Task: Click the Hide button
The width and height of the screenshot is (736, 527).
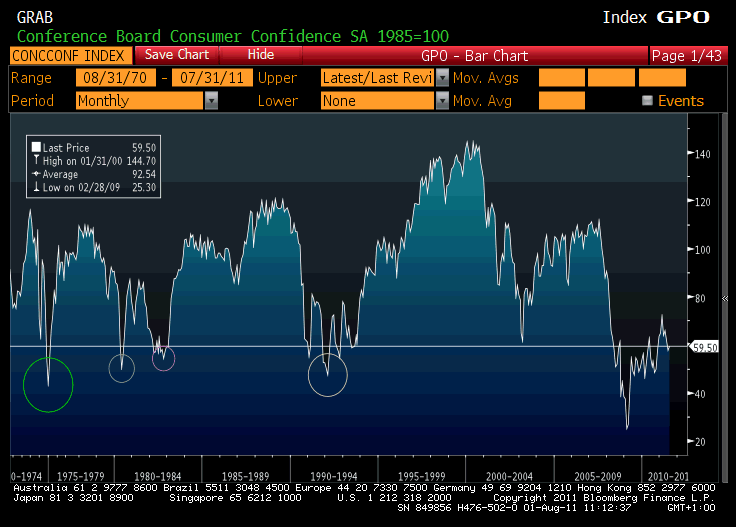Action: click(261, 55)
